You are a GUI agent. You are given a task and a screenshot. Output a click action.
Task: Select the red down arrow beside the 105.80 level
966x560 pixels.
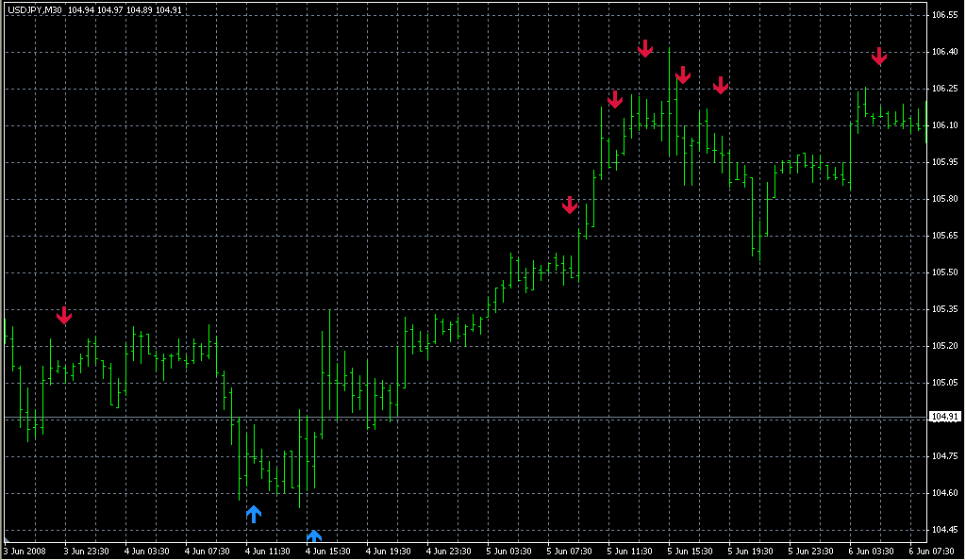(570, 205)
